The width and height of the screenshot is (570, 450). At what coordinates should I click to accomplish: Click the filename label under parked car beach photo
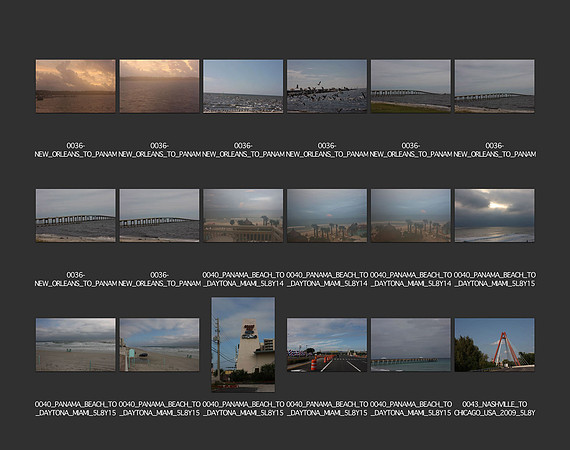(159, 409)
